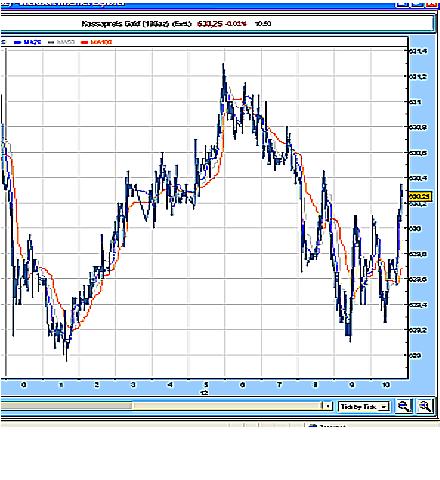Screen dimensions: 440x480
Task: Click the MA50 legend entry
Action: [62, 42]
